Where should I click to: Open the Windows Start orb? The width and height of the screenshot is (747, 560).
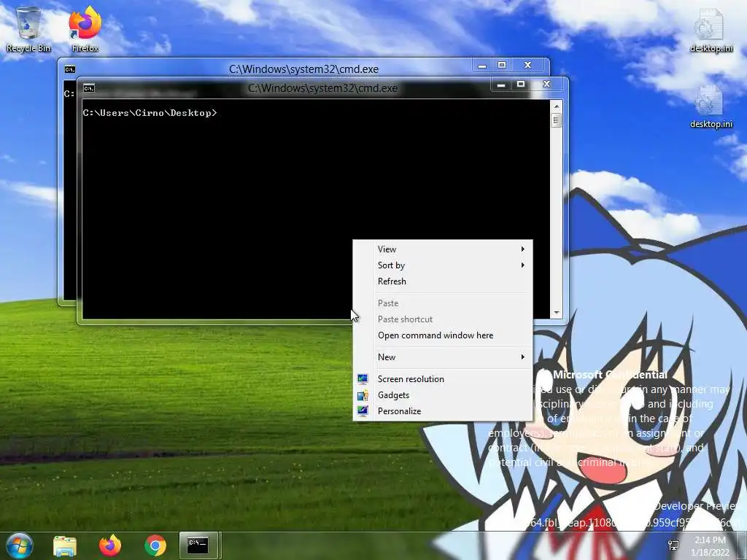(20, 545)
